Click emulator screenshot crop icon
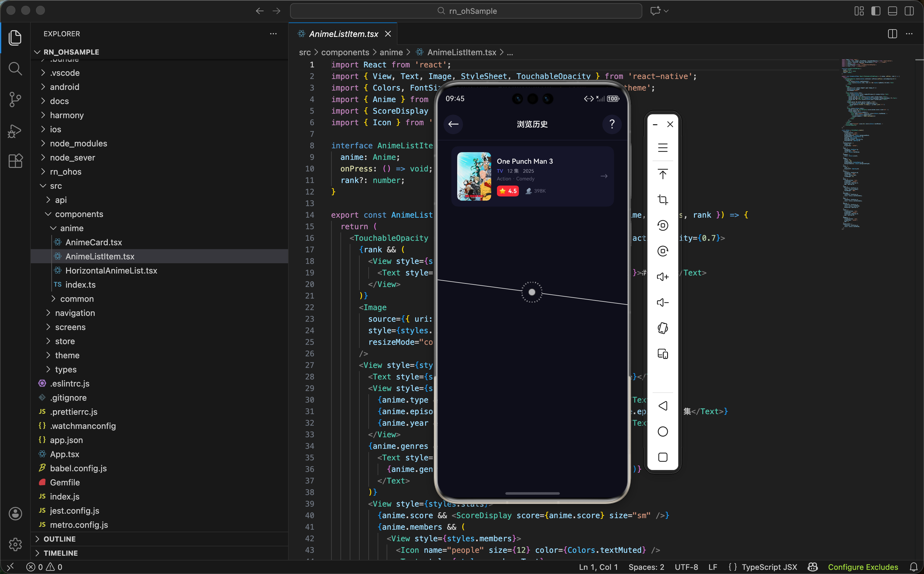924x574 pixels. (x=663, y=200)
